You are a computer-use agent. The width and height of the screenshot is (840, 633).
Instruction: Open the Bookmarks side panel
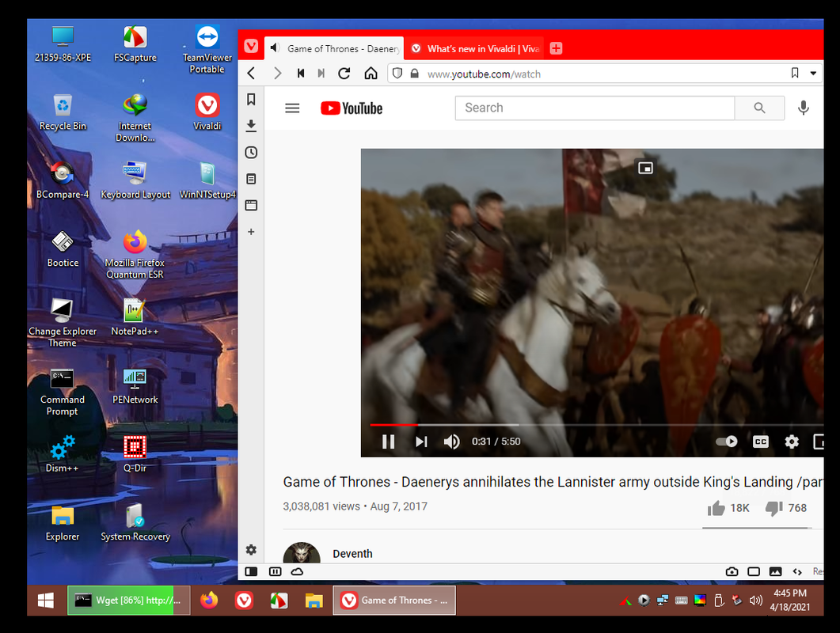click(x=251, y=99)
